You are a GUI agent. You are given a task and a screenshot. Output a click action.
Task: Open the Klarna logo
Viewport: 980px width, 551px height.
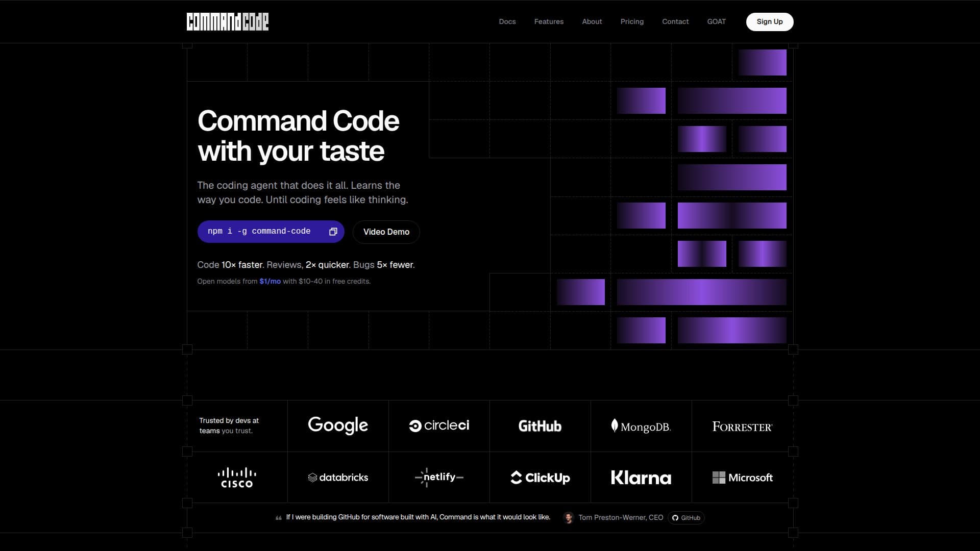(x=641, y=478)
